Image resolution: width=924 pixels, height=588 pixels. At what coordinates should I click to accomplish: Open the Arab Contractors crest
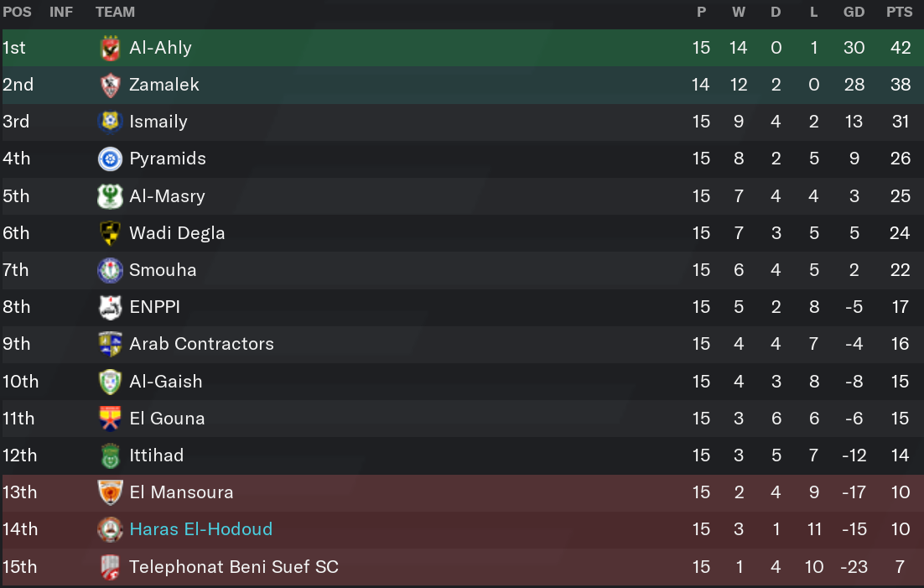click(110, 344)
